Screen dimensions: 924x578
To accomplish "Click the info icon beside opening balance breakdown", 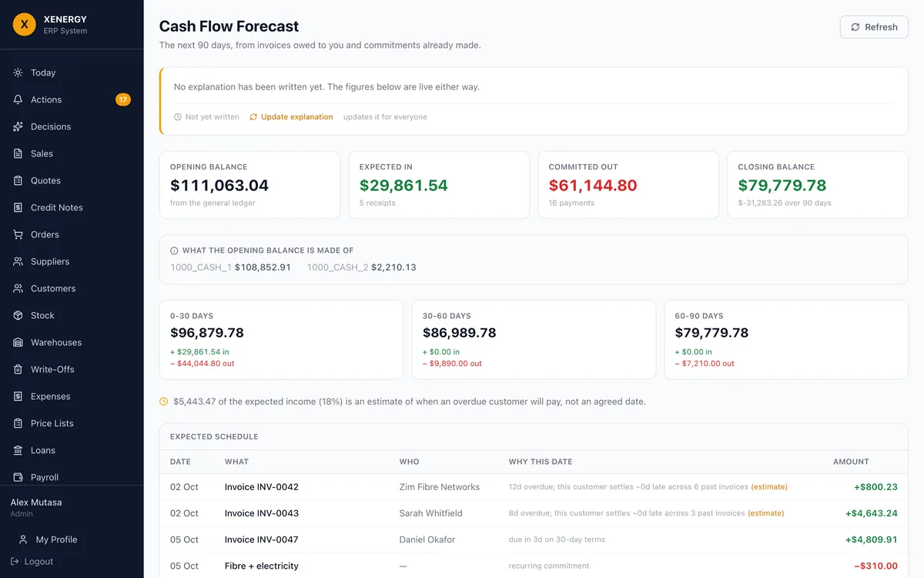I will (x=174, y=250).
